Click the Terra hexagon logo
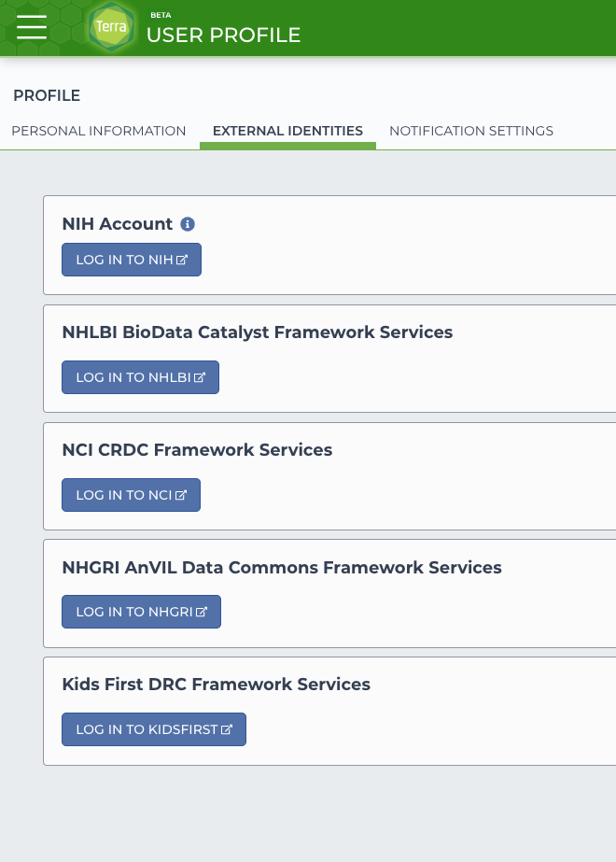Screen dimensions: 616x862 [111, 27]
